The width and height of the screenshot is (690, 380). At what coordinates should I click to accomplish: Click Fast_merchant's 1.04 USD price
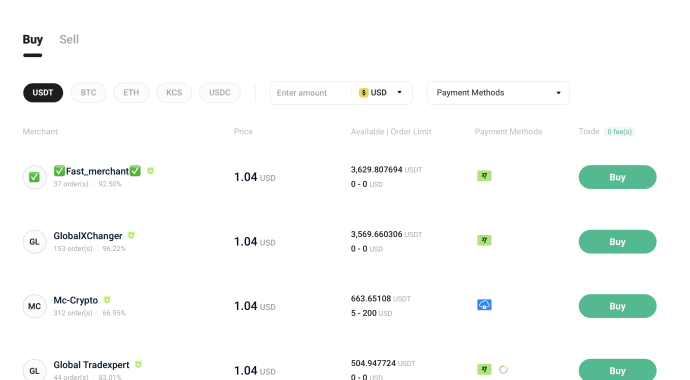(x=255, y=177)
